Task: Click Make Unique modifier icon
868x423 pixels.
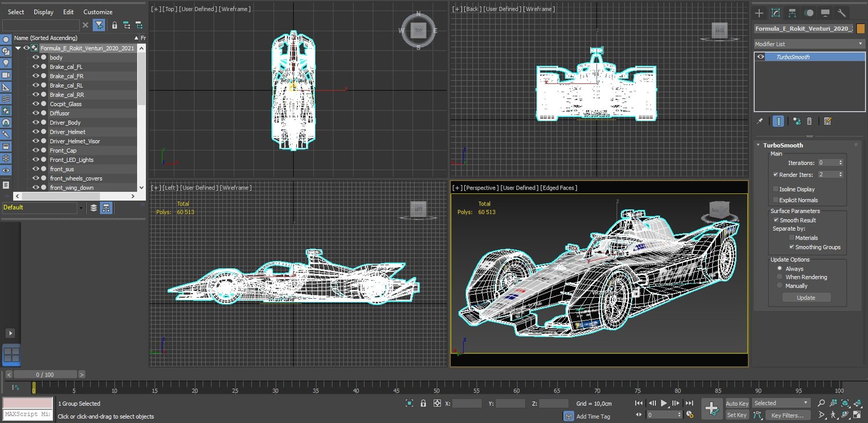Action: tap(797, 121)
